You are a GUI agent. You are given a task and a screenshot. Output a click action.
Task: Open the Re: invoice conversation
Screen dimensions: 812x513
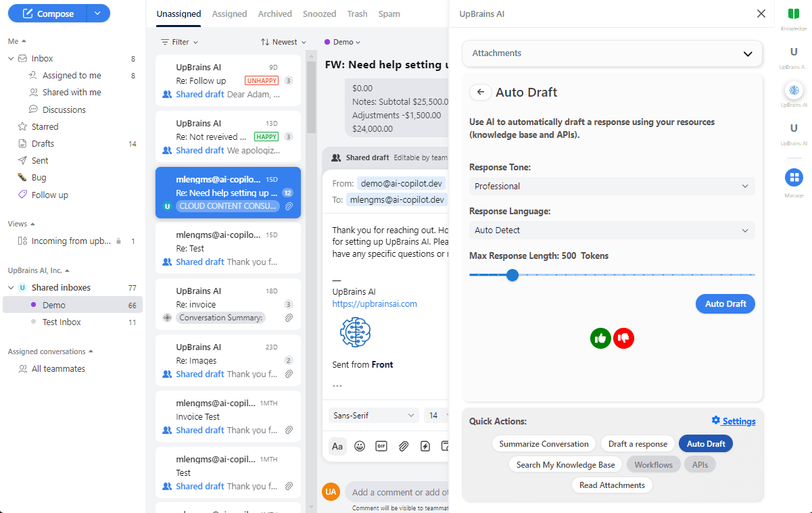(228, 304)
